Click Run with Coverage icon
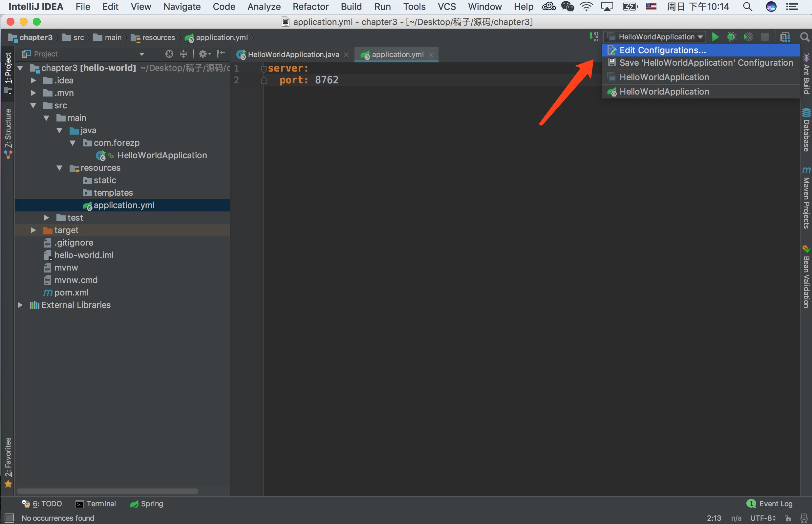The height and width of the screenshot is (524, 812). click(748, 37)
